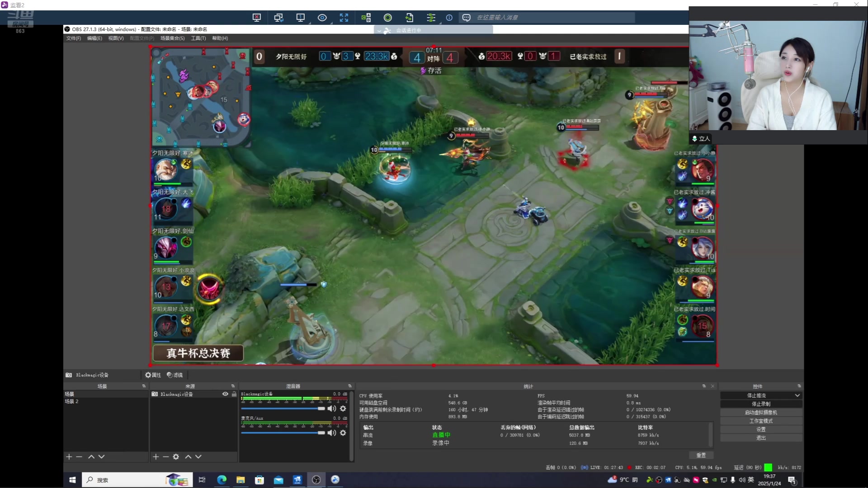
Task: Open Windows Start menu
Action: pyautogui.click(x=72, y=480)
